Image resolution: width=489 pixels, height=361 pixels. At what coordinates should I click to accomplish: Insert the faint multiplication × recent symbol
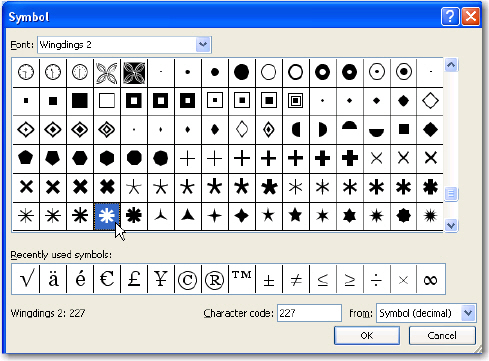pyautogui.click(x=403, y=280)
